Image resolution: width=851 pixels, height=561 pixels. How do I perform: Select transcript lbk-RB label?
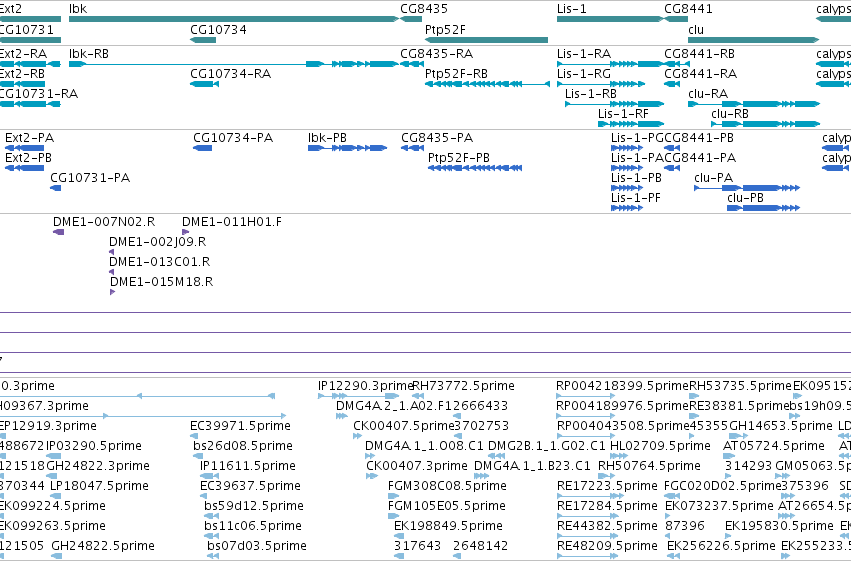click(x=89, y=54)
